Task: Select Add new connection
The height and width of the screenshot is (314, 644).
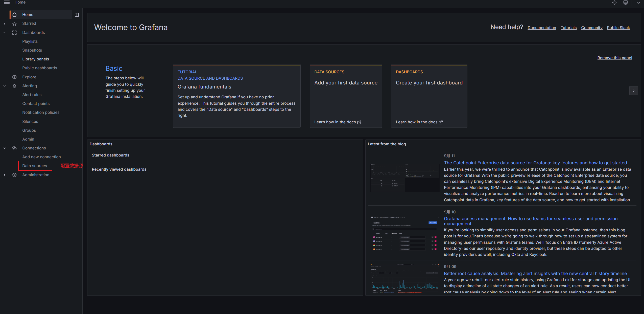Action: coord(41,157)
